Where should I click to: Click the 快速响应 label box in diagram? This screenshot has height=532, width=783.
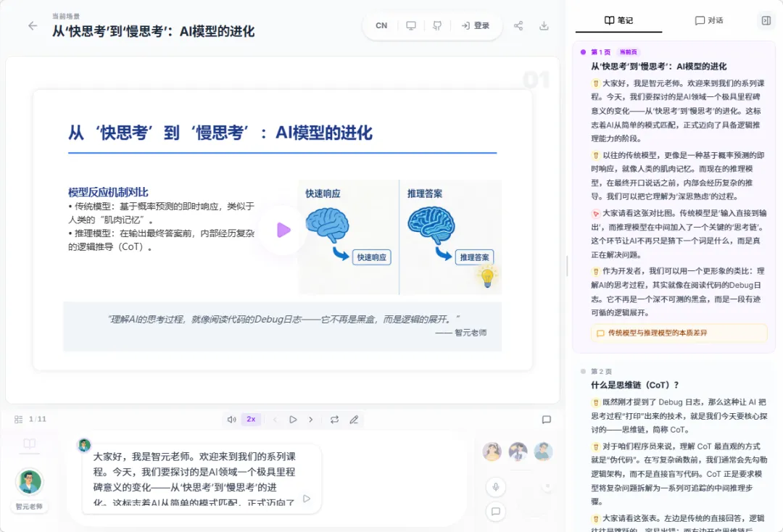coord(371,257)
